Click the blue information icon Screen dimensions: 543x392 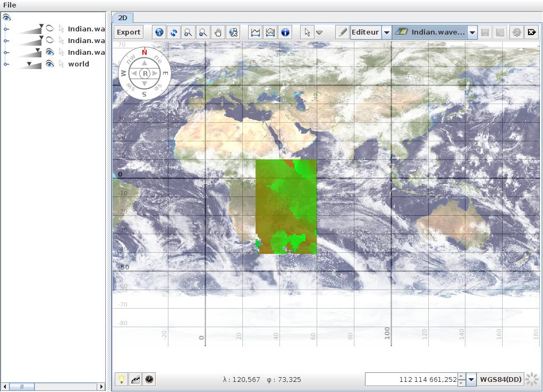tap(285, 32)
